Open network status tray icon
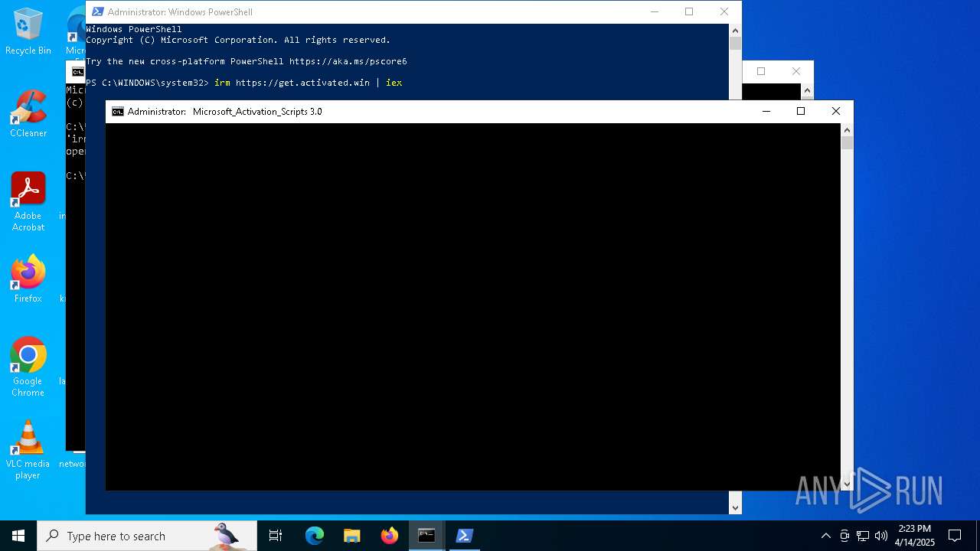Viewport: 980px width, 551px height. pyautogui.click(x=863, y=536)
